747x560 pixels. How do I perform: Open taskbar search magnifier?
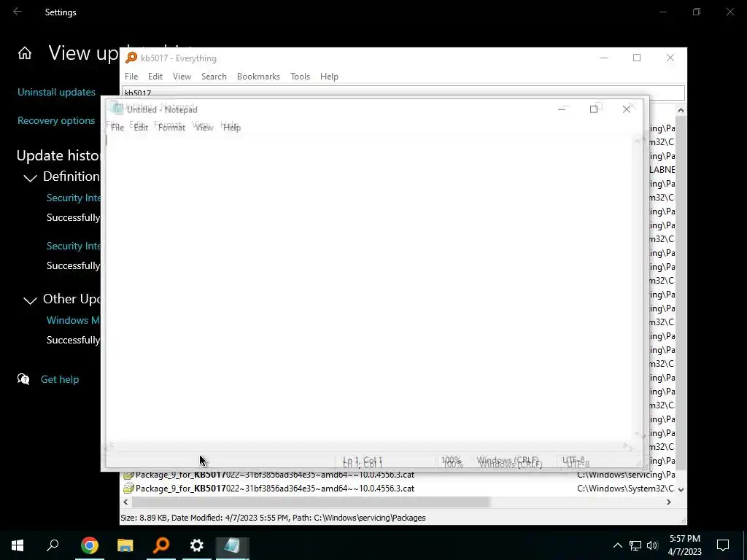[53, 545]
